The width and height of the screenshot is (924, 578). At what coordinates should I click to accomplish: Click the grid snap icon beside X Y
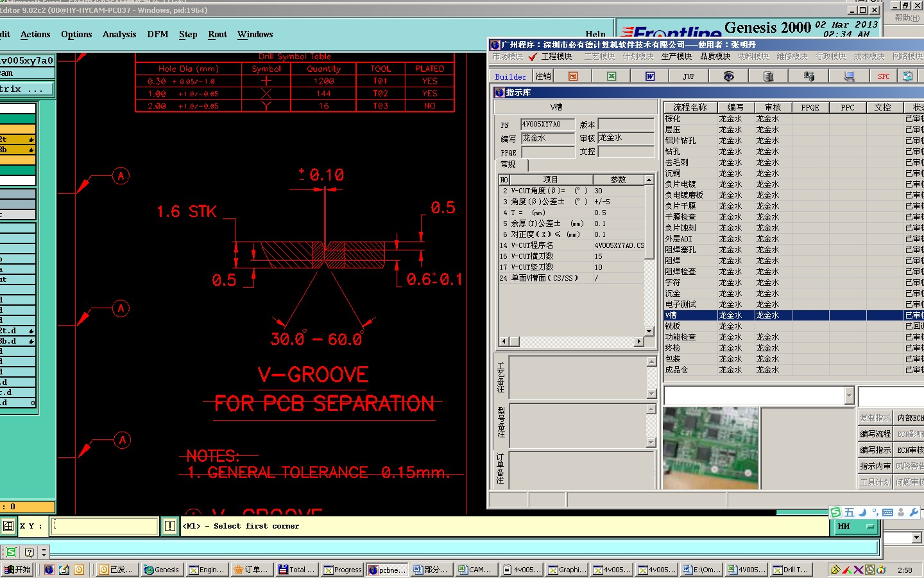click(x=8, y=526)
